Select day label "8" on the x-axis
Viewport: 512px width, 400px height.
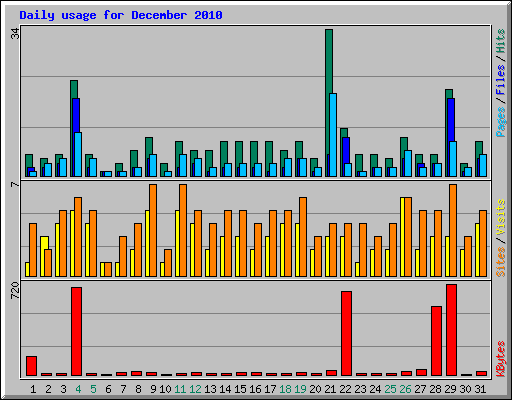(x=138, y=389)
